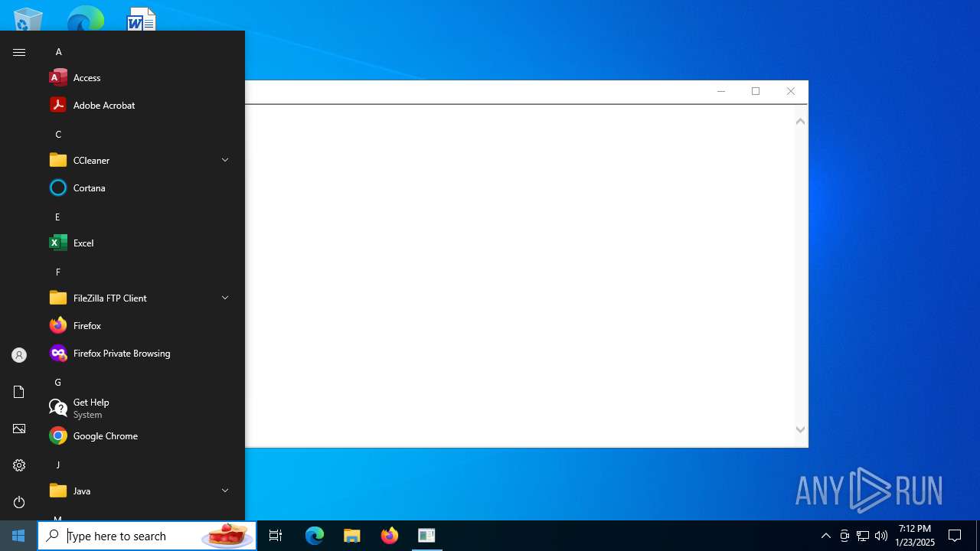Screen dimensions: 980x551
Task: Open Settings gear in Start sidebar
Action: [x=19, y=465]
